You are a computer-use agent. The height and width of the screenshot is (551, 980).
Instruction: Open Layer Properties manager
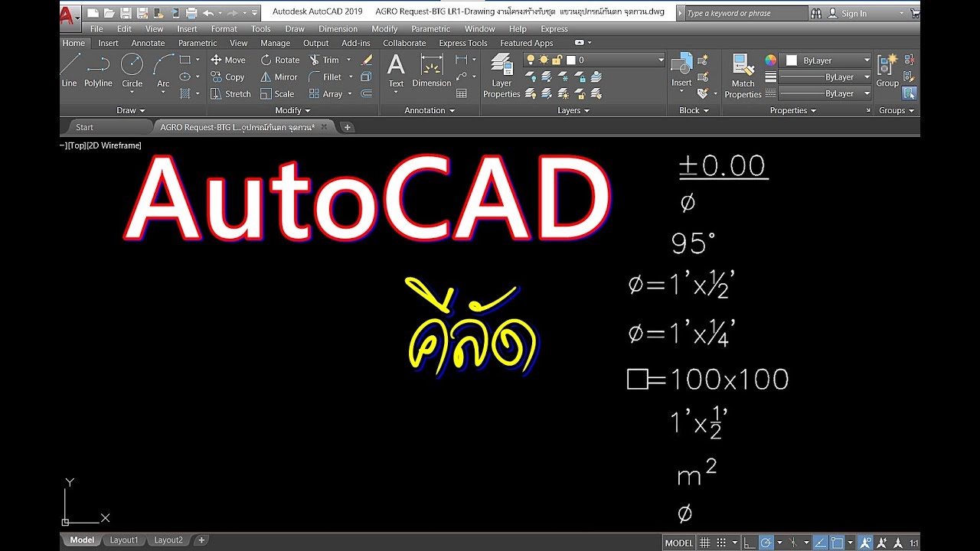pos(501,76)
